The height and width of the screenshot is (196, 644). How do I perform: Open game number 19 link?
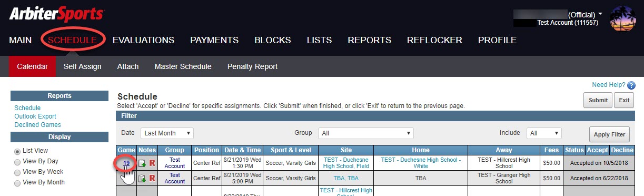pyautogui.click(x=126, y=163)
